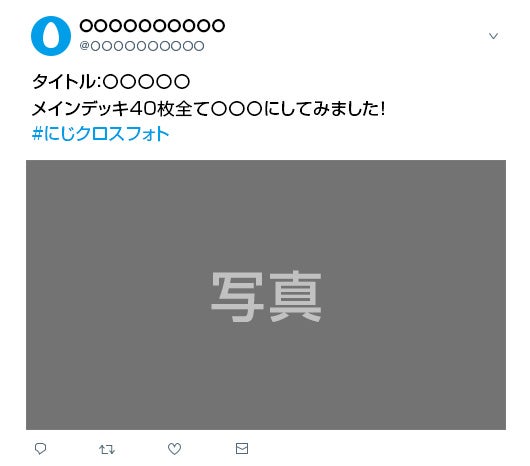Like the tweet with the heart icon
Image resolution: width=530 pixels, height=466 pixels.
pyautogui.click(x=174, y=449)
